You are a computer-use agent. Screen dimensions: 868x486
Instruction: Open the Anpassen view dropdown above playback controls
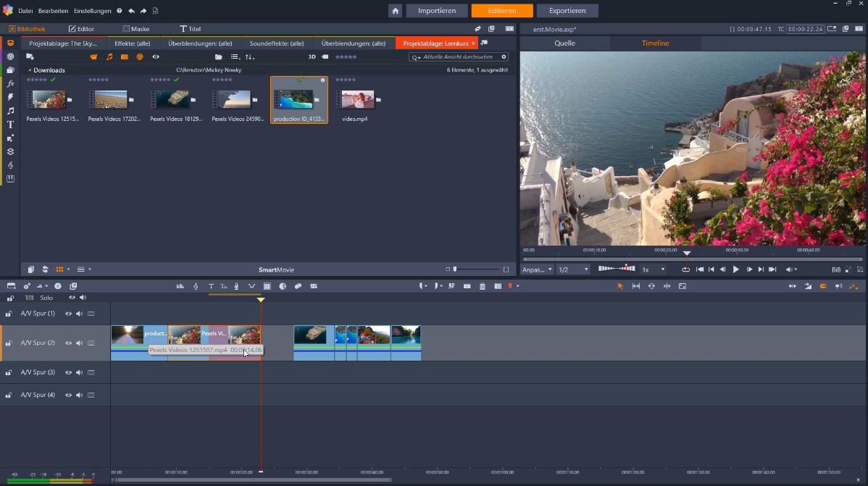538,269
